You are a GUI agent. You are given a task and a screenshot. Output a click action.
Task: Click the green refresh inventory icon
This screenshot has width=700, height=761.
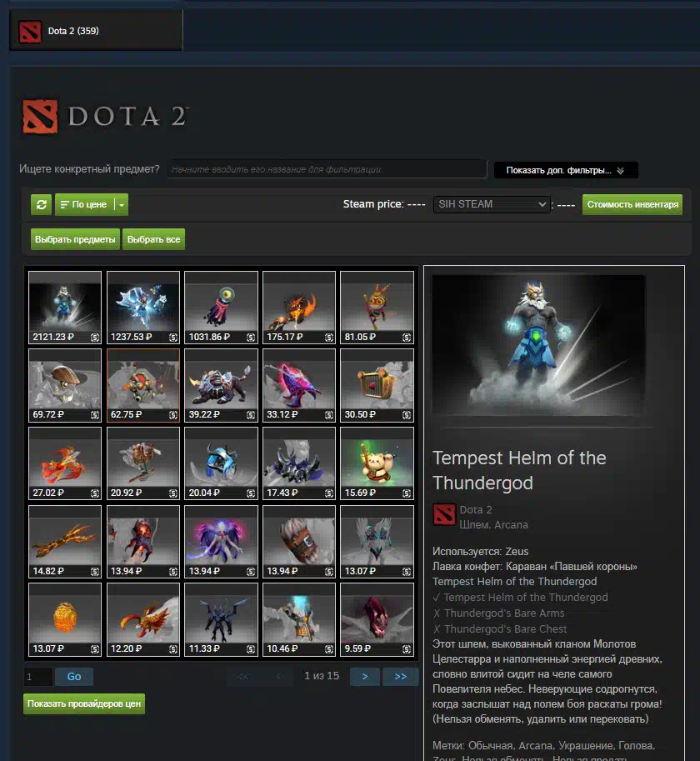coord(41,204)
